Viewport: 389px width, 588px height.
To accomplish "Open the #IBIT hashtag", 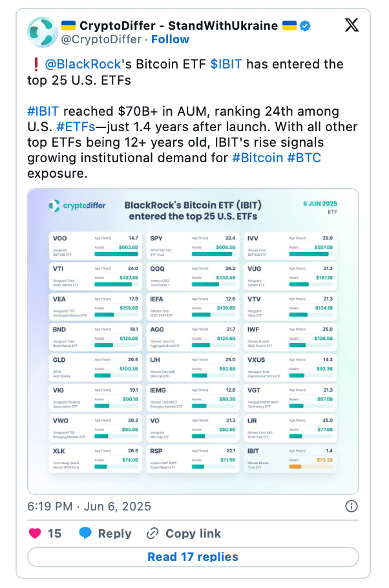I will 43,111.
